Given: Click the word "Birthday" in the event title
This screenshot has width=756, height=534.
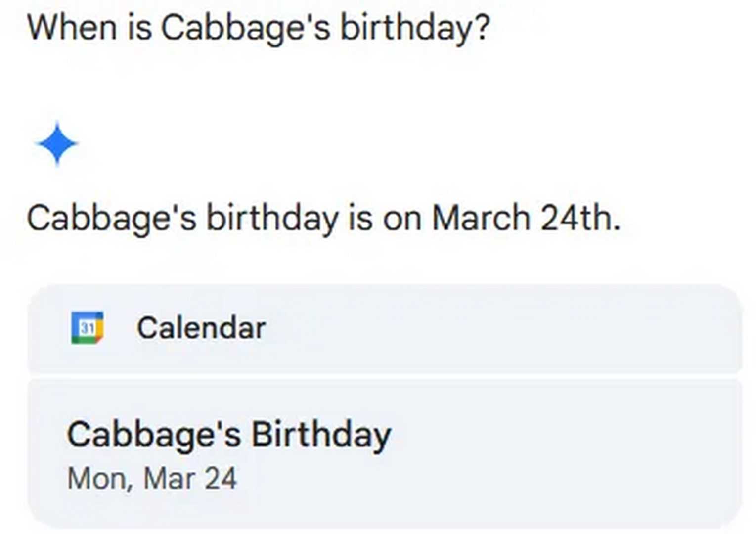Looking at the screenshot, I should [321, 436].
